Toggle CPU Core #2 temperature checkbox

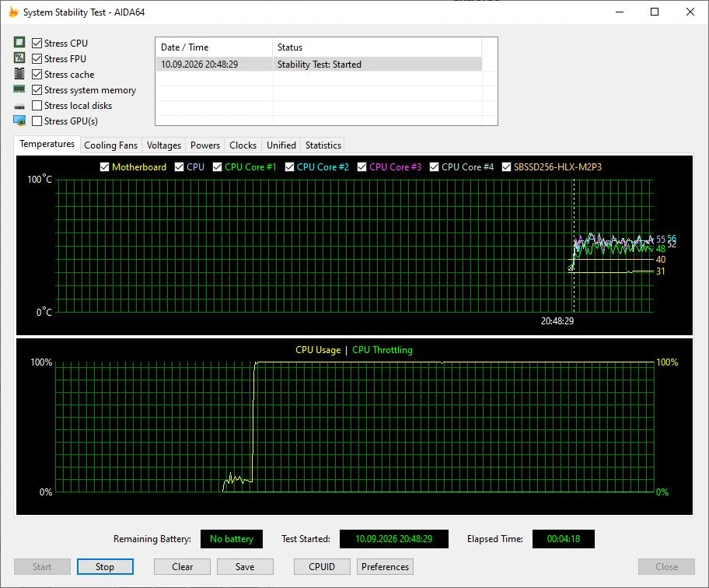pyautogui.click(x=289, y=167)
